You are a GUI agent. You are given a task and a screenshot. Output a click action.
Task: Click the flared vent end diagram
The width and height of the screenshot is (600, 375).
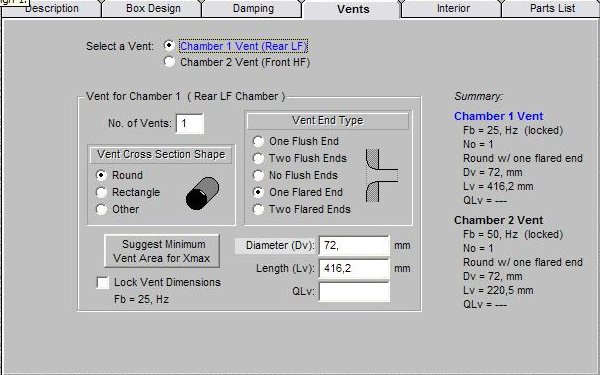tap(382, 175)
